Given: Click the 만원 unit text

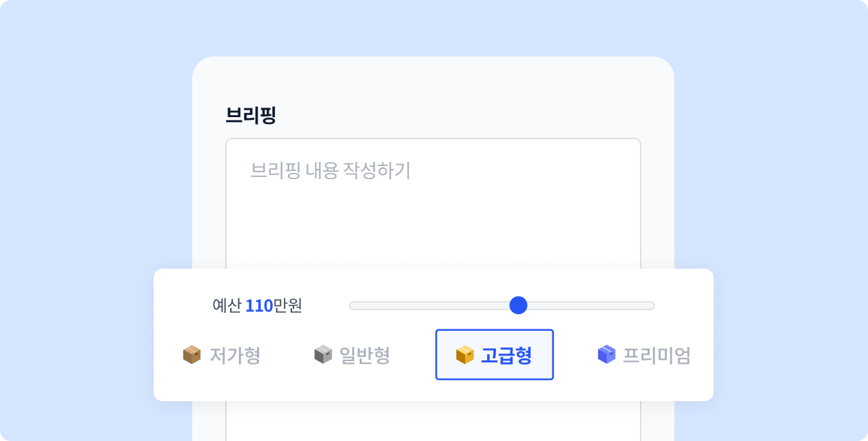Looking at the screenshot, I should point(288,305).
